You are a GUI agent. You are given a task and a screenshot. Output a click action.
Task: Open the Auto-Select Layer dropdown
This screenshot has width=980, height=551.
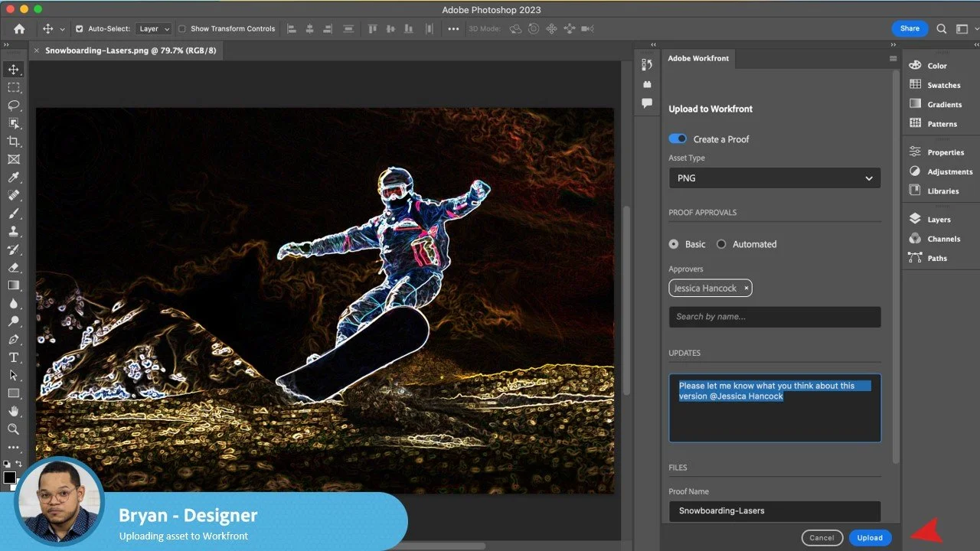[x=153, y=29]
